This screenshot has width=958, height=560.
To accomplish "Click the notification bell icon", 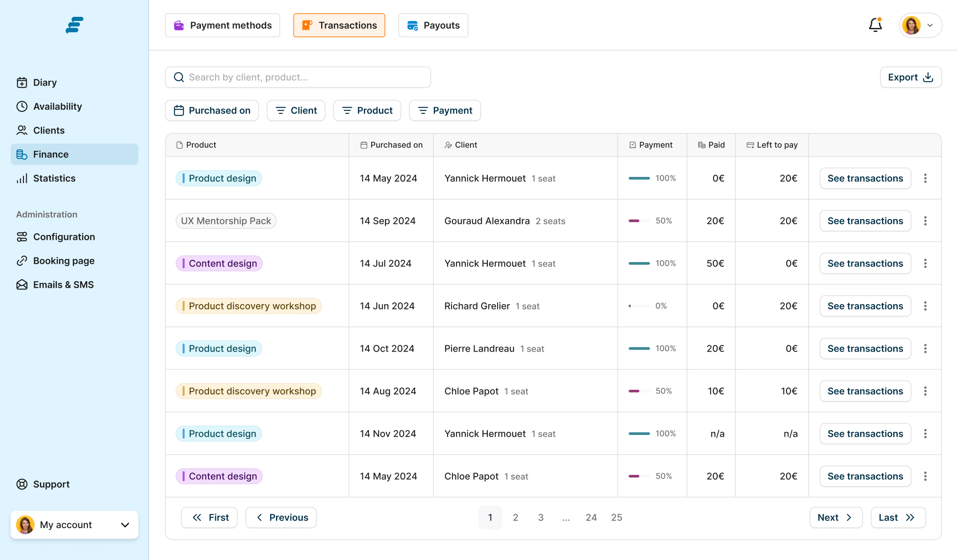I will click(x=875, y=25).
